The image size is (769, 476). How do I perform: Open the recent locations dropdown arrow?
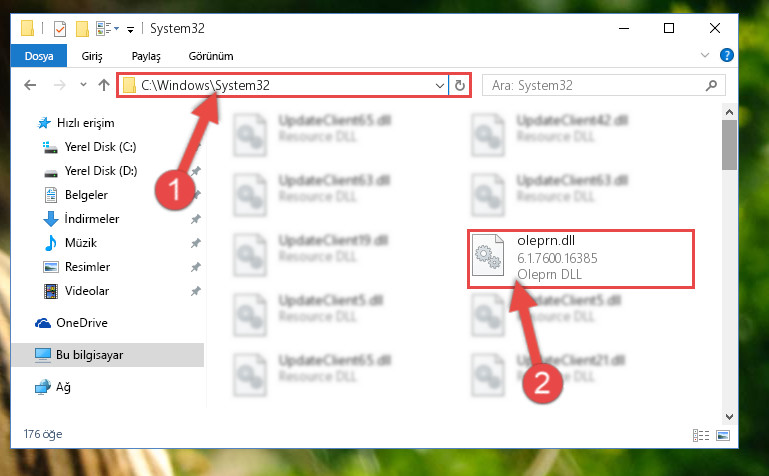tap(83, 85)
